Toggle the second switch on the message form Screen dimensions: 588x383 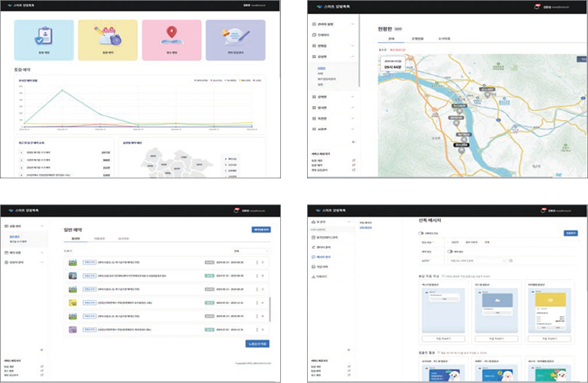(x=450, y=251)
